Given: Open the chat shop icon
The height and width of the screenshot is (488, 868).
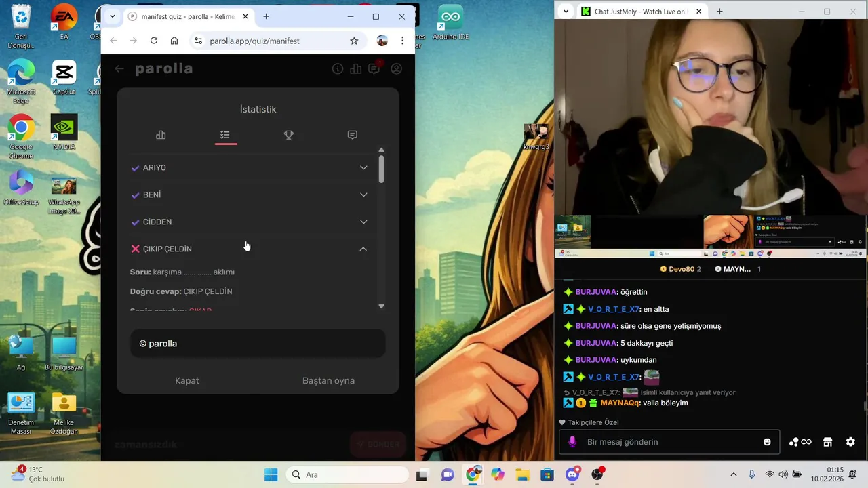Looking at the screenshot, I should coord(827,442).
